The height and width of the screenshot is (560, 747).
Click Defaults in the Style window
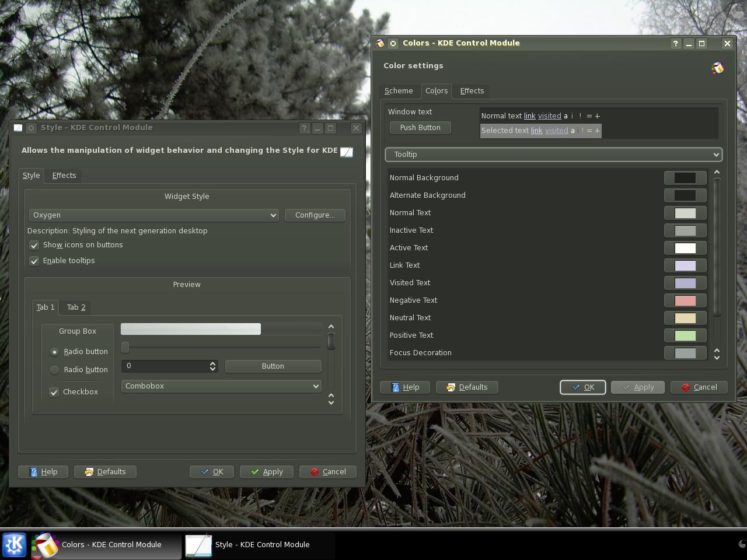[105, 472]
